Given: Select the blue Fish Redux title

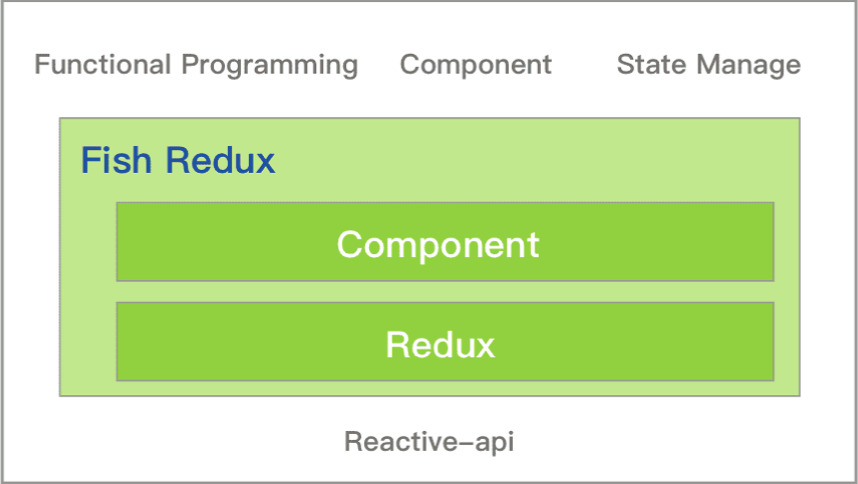Looking at the screenshot, I should (x=178, y=160).
